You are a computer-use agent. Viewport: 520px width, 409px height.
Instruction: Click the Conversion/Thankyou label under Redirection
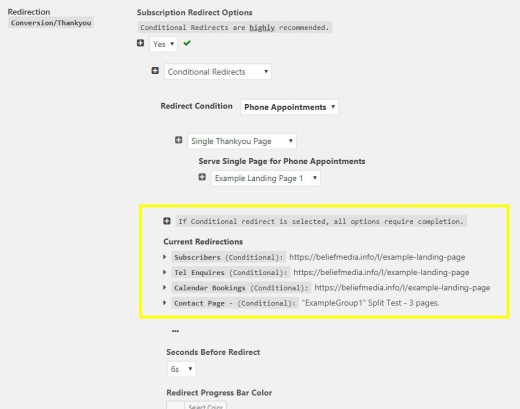(x=51, y=23)
